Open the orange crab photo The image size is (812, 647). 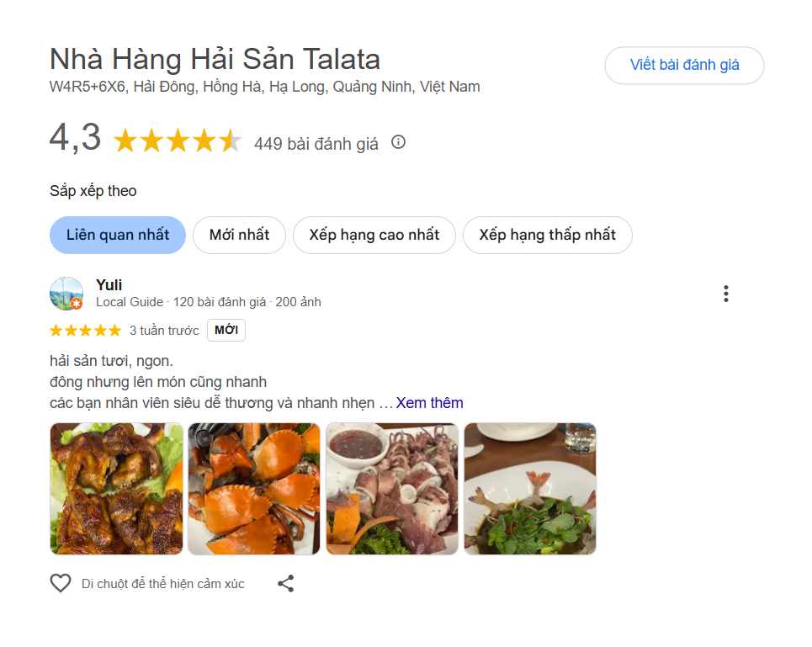click(x=254, y=489)
